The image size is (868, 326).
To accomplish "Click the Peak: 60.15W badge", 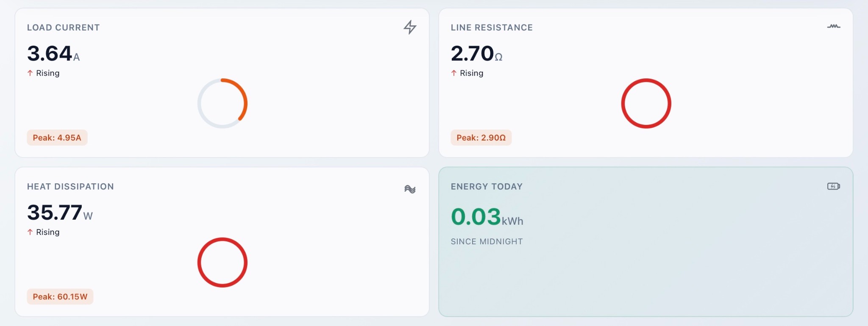I will coord(60,296).
